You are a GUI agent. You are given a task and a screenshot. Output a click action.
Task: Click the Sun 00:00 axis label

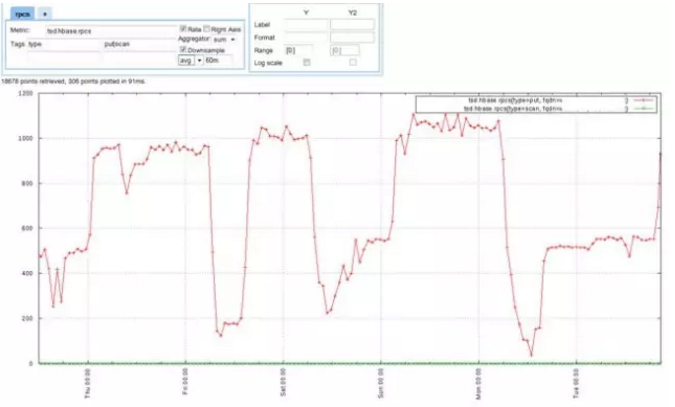click(x=381, y=383)
